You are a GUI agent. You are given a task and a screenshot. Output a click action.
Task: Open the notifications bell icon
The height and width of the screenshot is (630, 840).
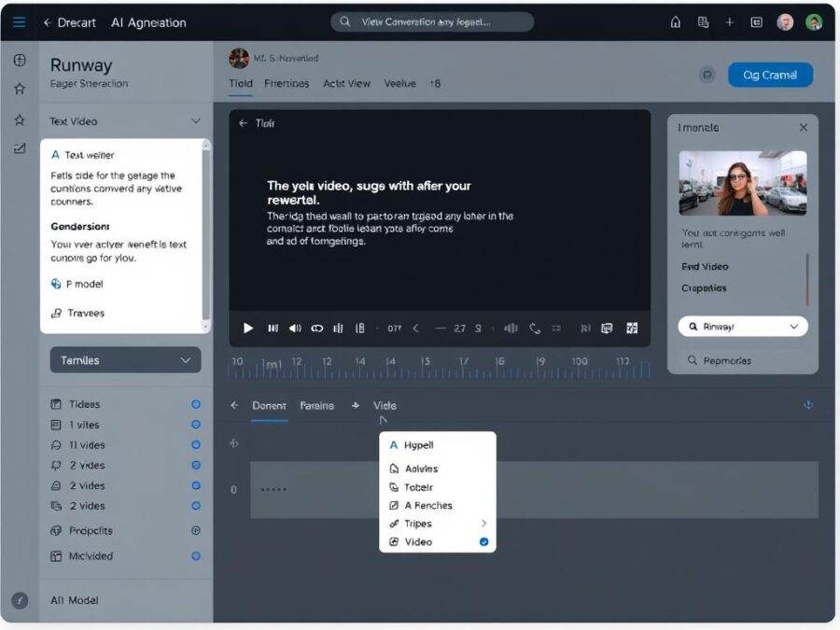676,21
